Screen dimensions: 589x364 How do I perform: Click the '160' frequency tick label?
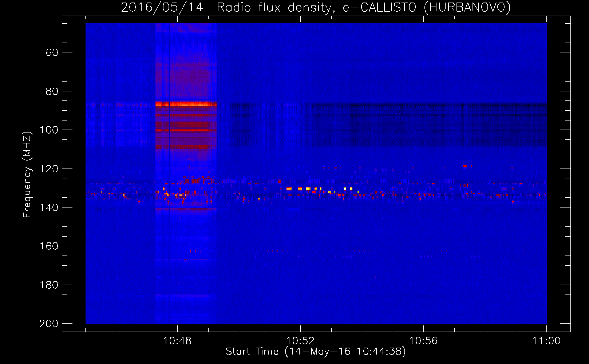pyautogui.click(x=49, y=246)
